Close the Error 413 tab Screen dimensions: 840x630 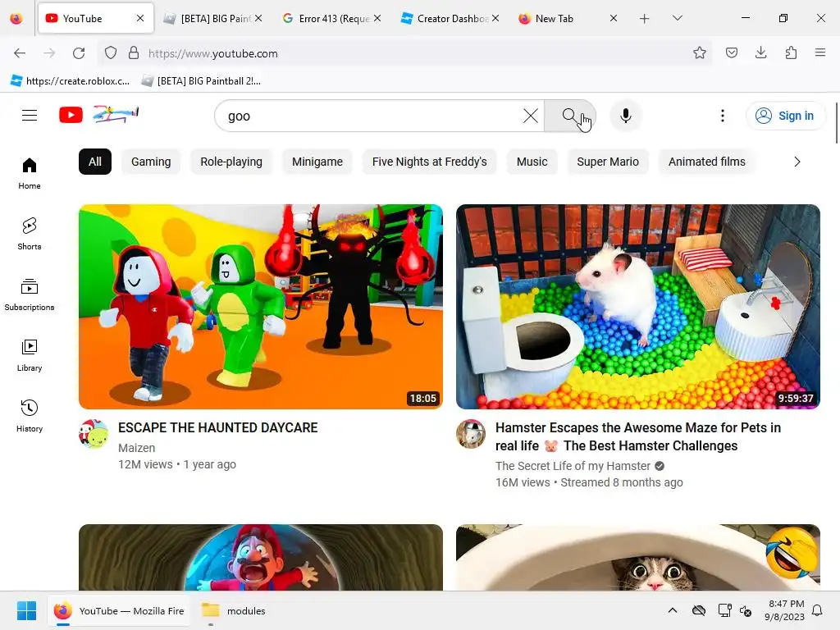pyautogui.click(x=377, y=18)
